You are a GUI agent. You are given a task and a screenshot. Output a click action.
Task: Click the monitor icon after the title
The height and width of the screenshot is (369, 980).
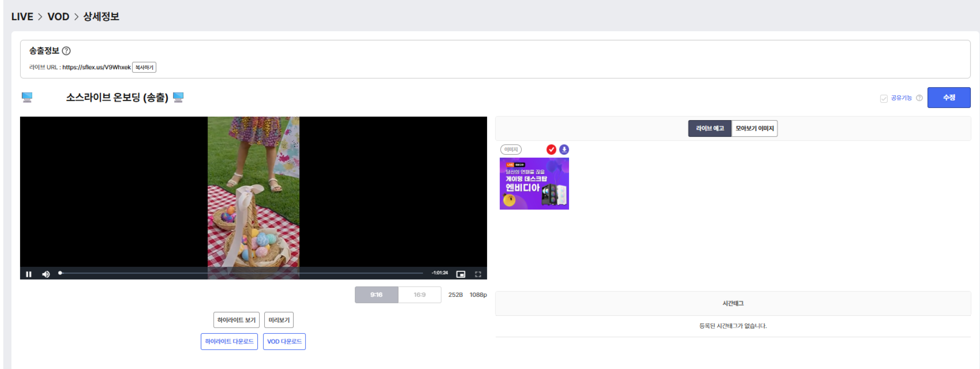point(178,97)
